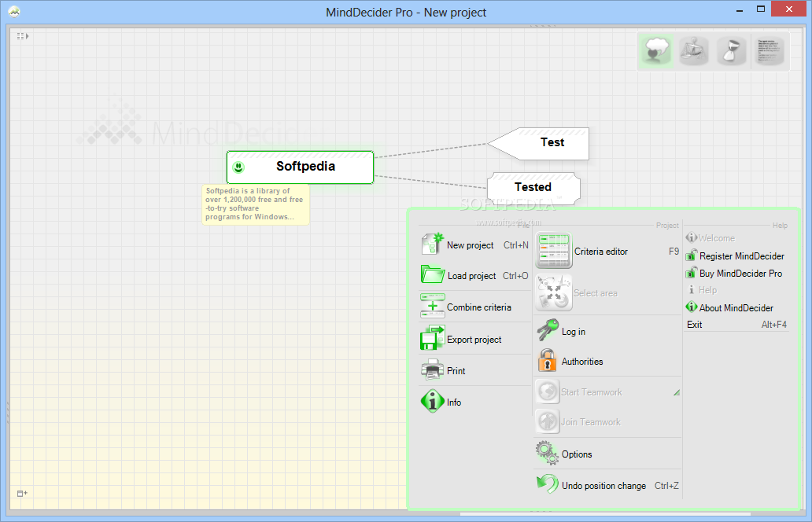
Task: Open the hourglass view
Action: [731, 51]
